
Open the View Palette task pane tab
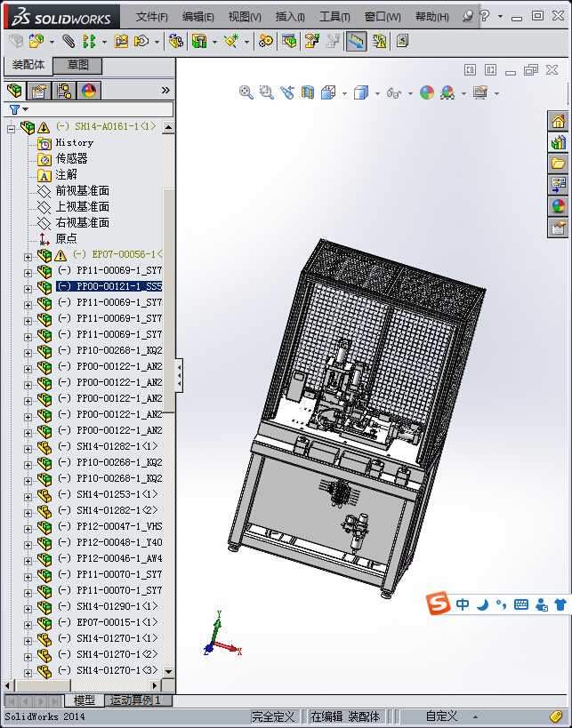tap(558, 184)
